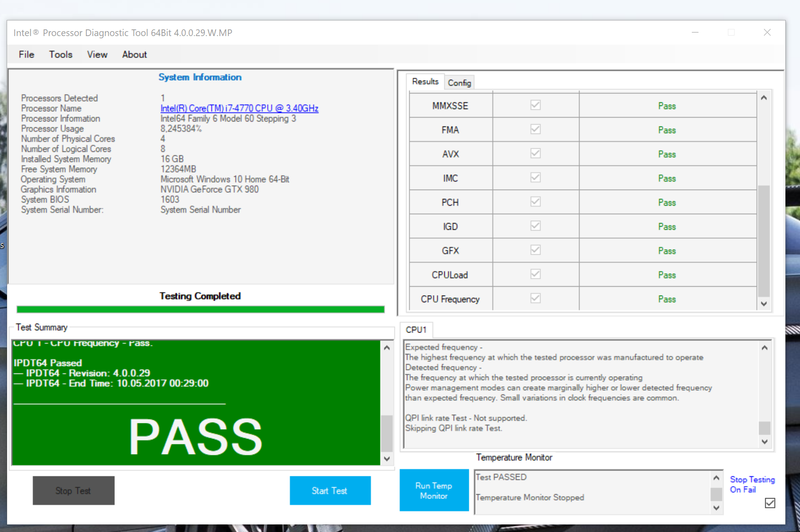Open the Tools menu
The height and width of the screenshot is (532, 800).
61,54
